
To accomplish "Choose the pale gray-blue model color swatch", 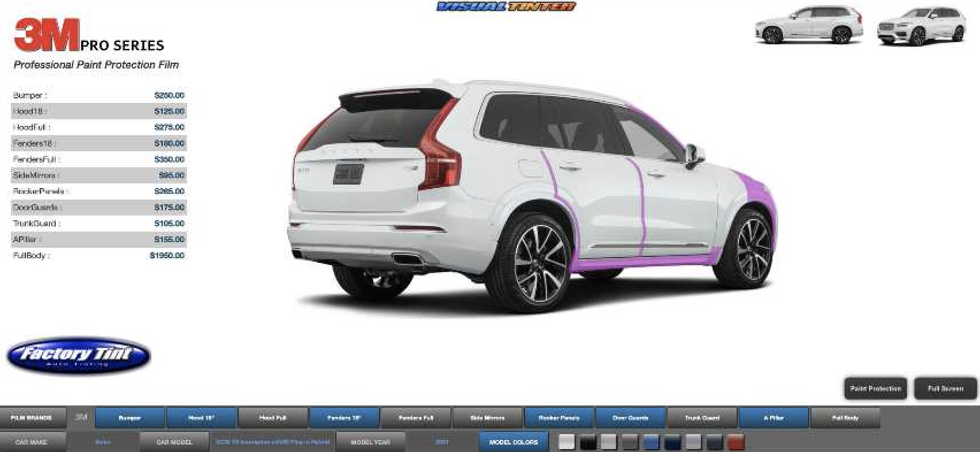I will pyautogui.click(x=694, y=442).
